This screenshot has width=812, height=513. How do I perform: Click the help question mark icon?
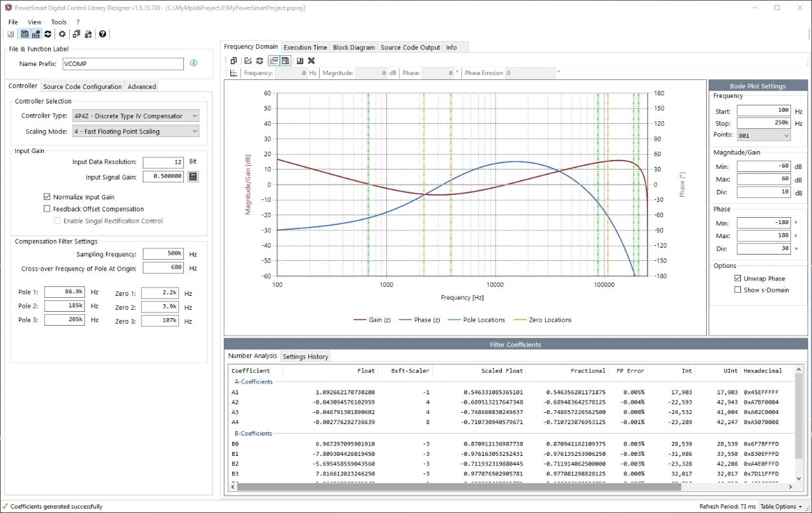102,34
